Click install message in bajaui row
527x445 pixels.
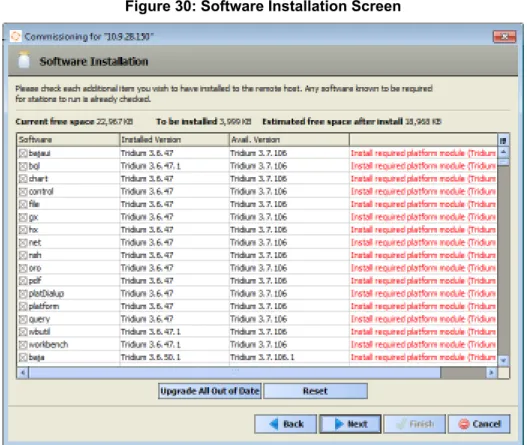click(423, 154)
